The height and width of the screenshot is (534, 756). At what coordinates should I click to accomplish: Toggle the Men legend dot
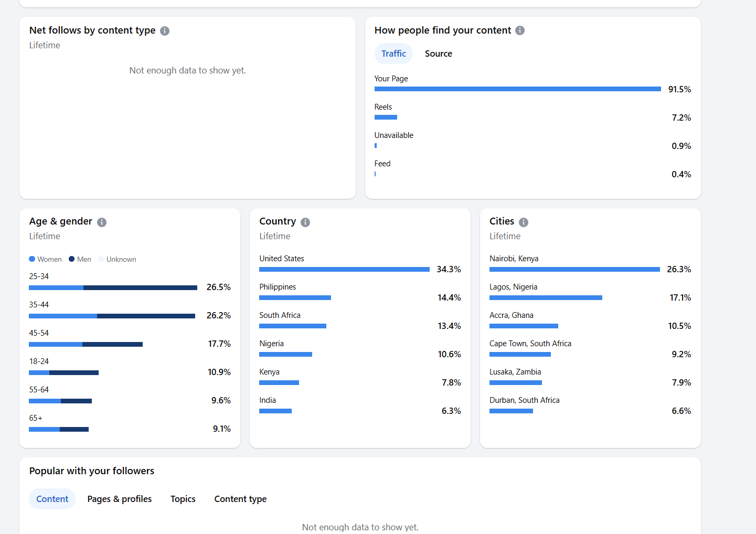[x=72, y=259]
